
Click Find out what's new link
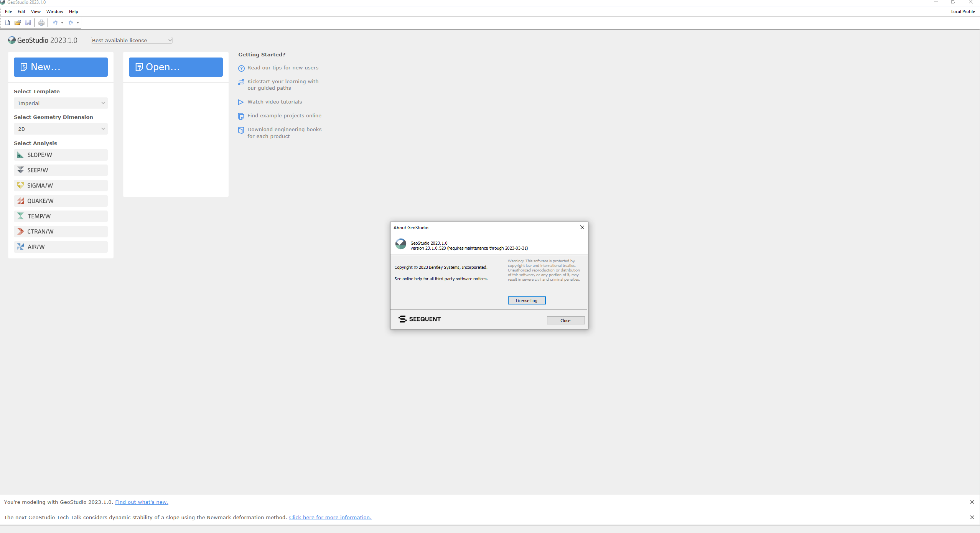click(x=142, y=502)
